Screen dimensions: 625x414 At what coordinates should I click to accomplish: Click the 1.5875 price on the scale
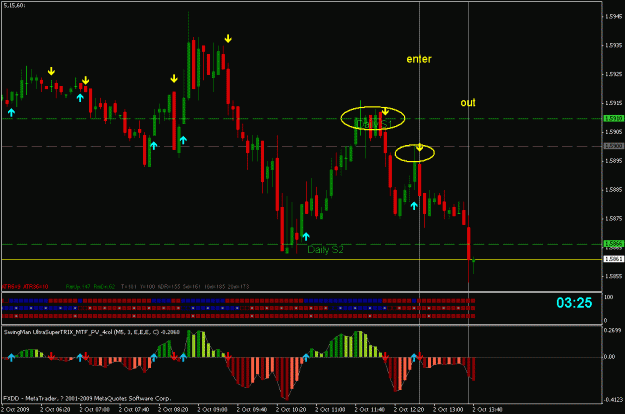pyautogui.click(x=614, y=218)
